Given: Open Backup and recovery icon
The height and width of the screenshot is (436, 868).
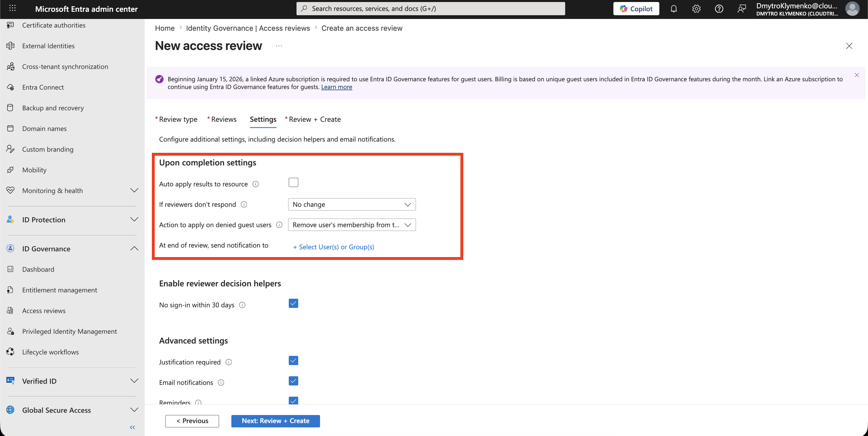Looking at the screenshot, I should point(10,108).
